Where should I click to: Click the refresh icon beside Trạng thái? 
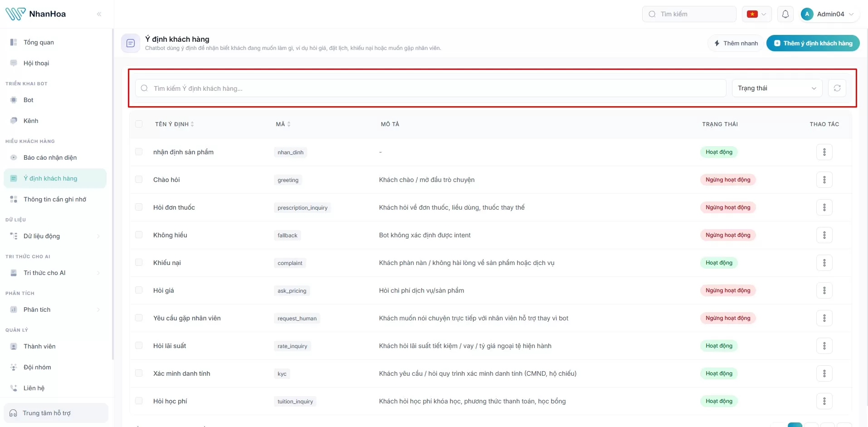(837, 88)
